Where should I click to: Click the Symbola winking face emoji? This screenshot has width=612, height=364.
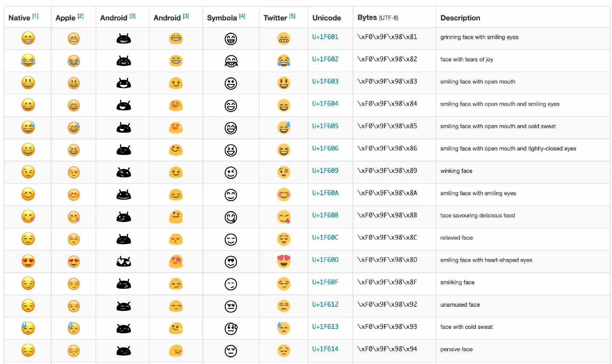click(x=231, y=173)
